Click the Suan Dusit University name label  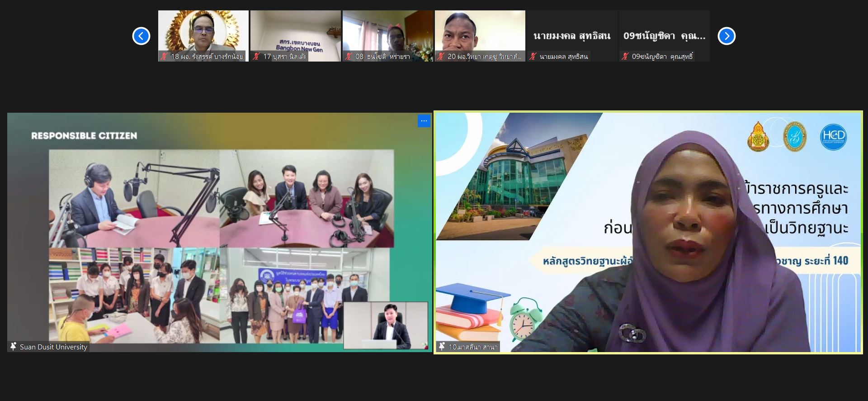(53, 347)
